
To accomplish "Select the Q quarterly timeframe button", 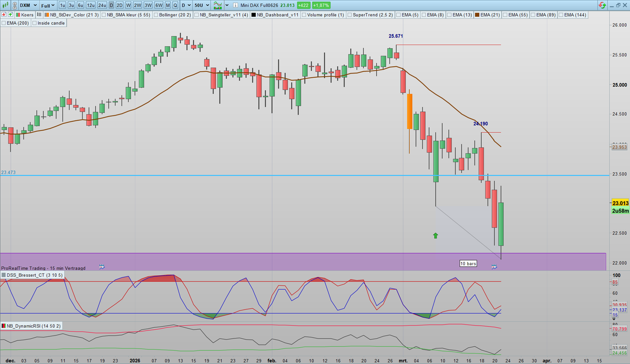I will click(174, 5).
